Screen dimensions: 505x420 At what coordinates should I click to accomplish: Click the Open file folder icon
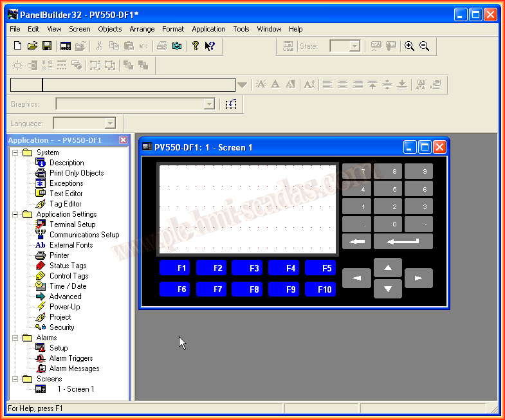(32, 46)
